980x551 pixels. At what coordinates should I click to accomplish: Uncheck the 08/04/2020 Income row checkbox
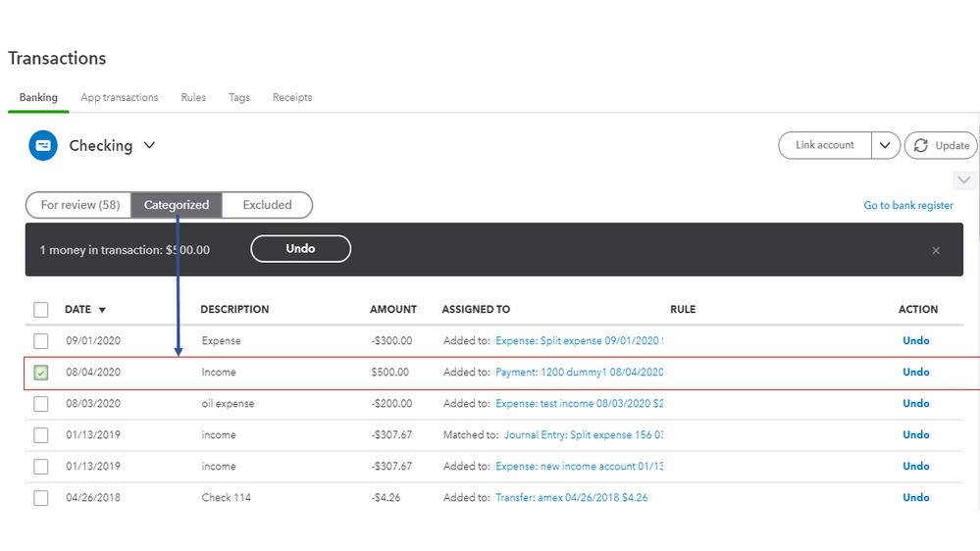click(x=41, y=373)
